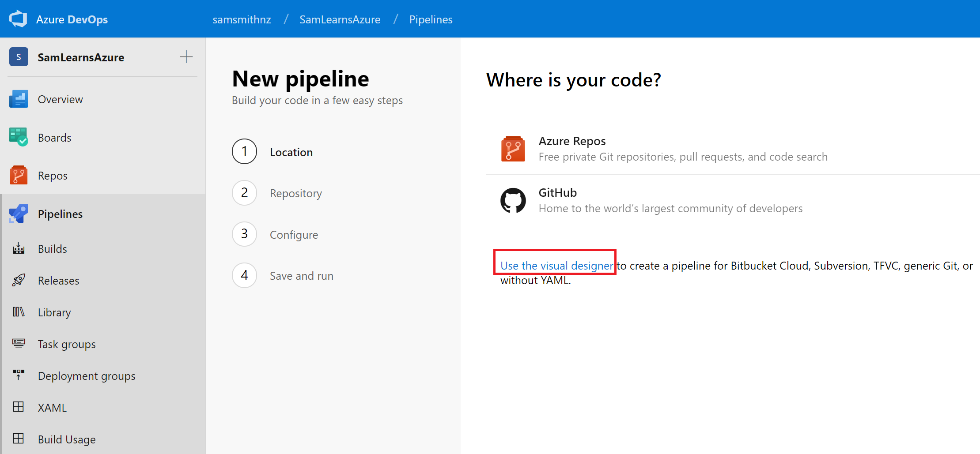Open Build Usage sidebar item
The height and width of the screenshot is (454, 980).
66,439
